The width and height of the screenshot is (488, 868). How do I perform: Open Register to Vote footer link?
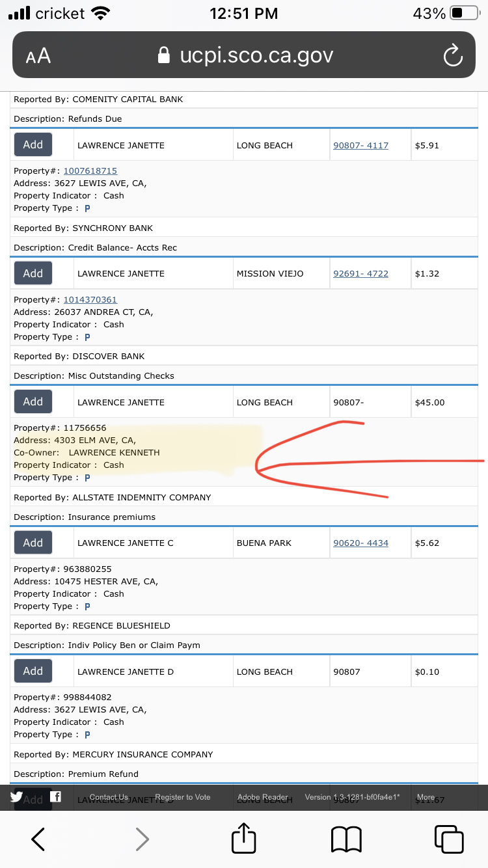coord(183,797)
